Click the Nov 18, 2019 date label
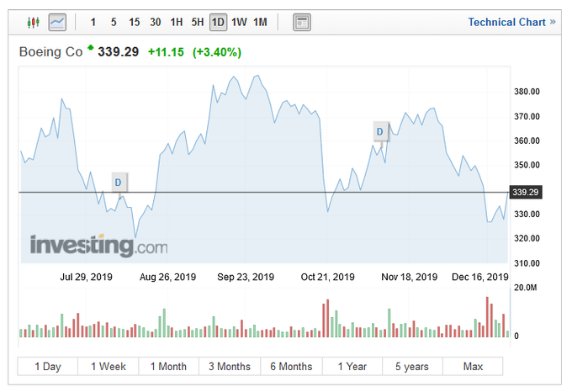This screenshot has height=392, width=572. pos(410,277)
